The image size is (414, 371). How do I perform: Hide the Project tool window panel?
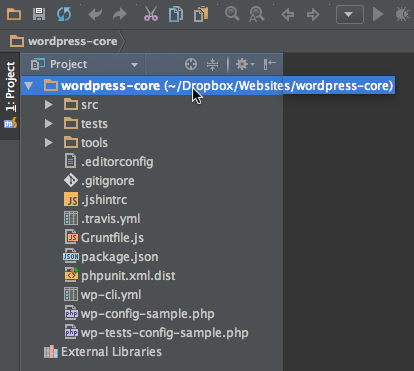(x=269, y=64)
